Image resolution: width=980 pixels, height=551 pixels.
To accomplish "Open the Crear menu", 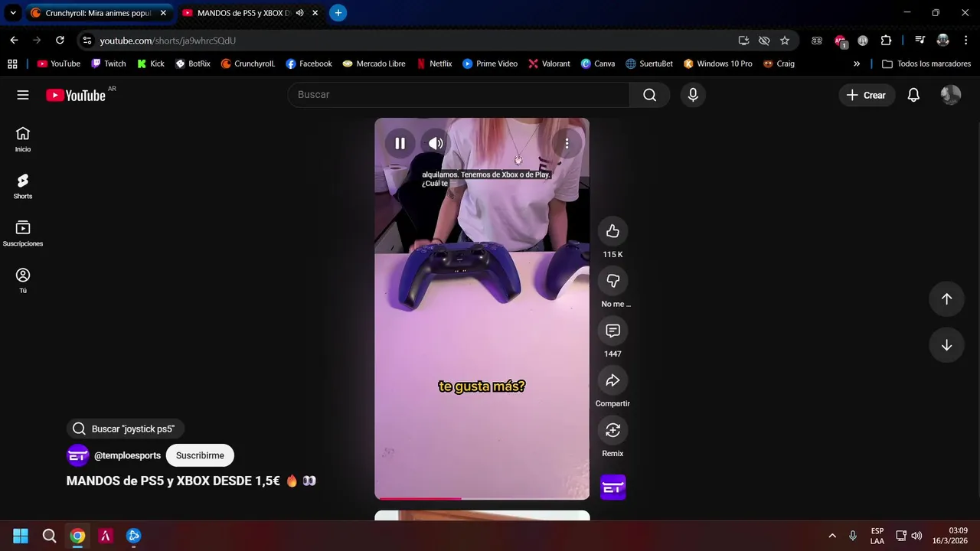I will click(866, 95).
